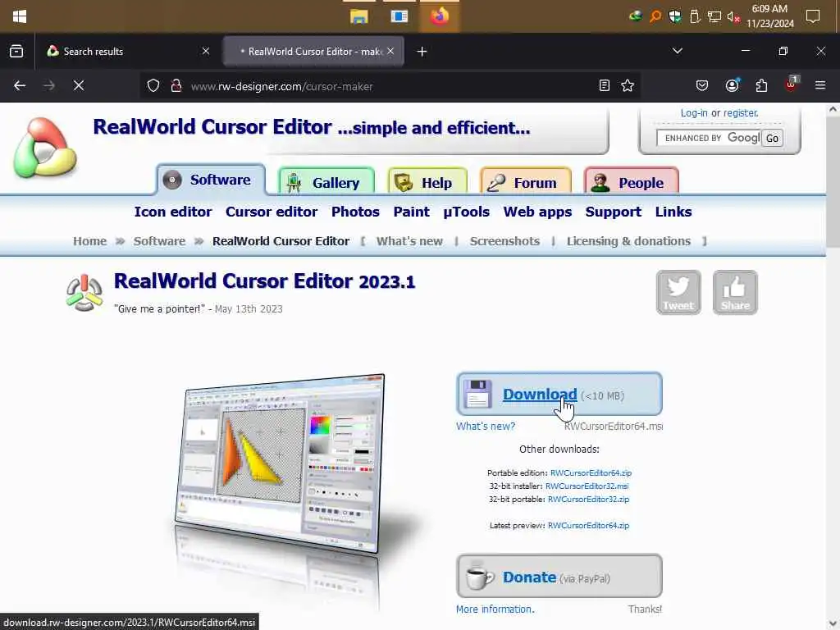Viewport: 840px width, 630px height.
Task: Open the People tab
Action: (x=631, y=182)
